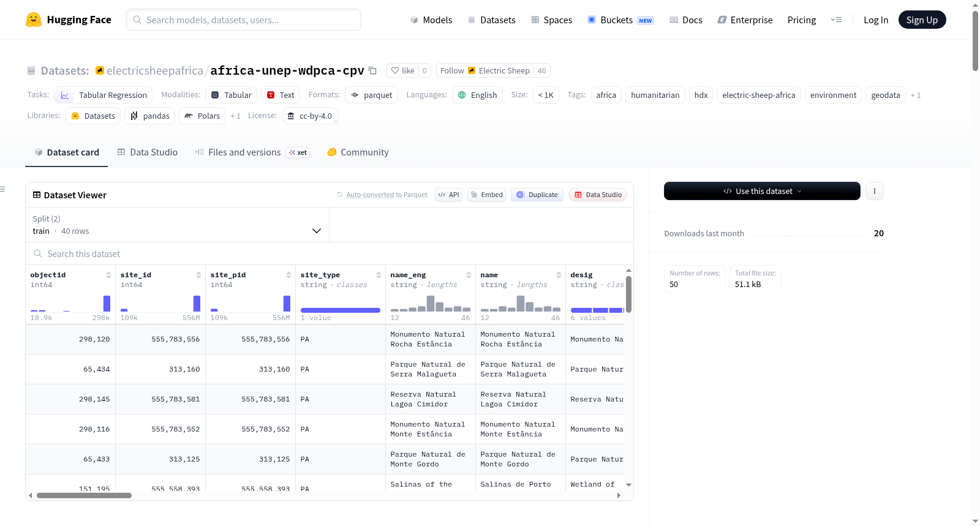Click the Tabular modality tag
Screen dimensions: 980x527
(232, 95)
